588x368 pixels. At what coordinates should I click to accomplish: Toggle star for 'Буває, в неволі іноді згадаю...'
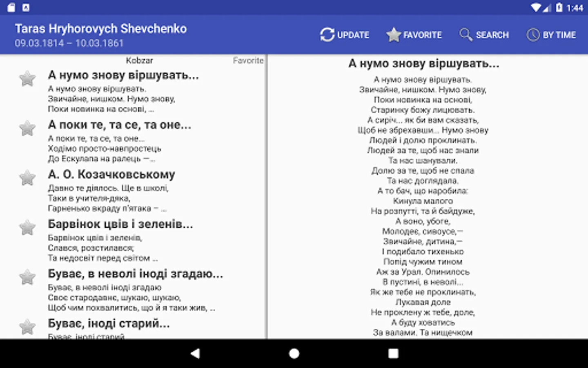coord(27,277)
